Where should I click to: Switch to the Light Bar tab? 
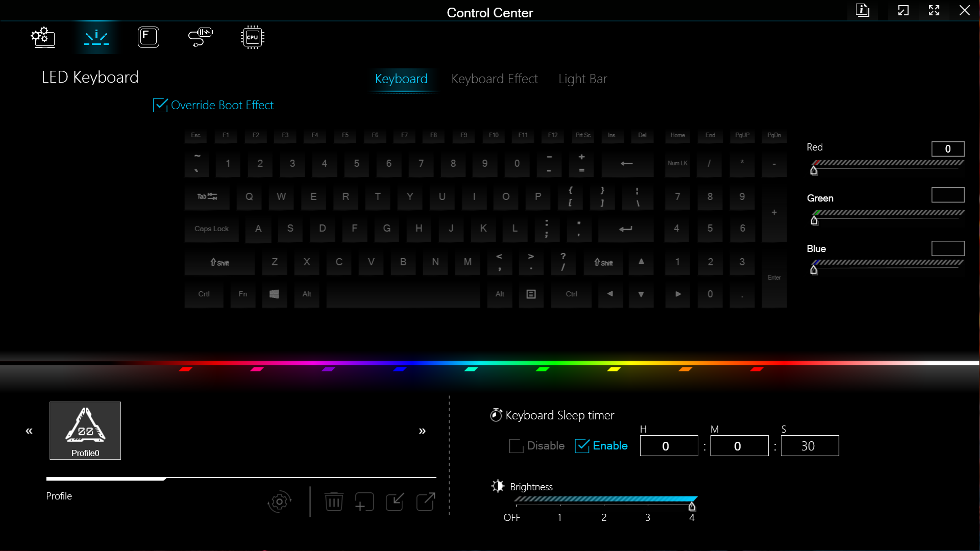click(x=582, y=79)
